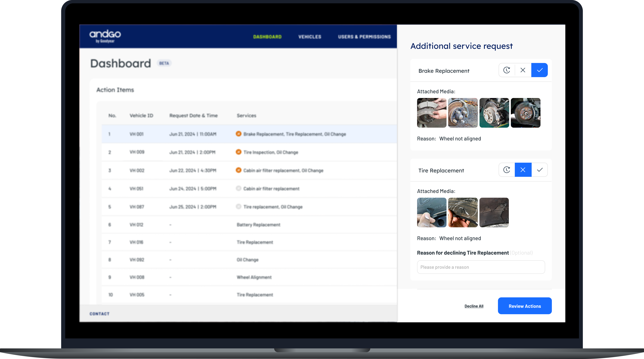Switch to the Dashboard nav tab
The image size is (644, 359).
coord(267,37)
